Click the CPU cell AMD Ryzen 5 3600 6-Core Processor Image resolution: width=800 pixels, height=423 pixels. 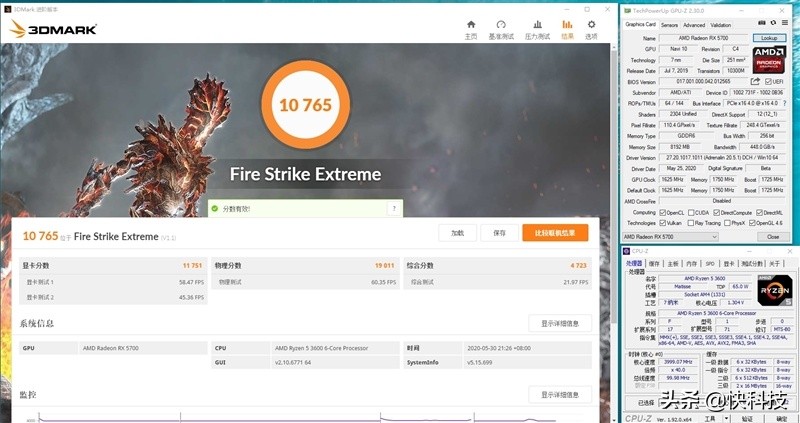tap(336, 348)
